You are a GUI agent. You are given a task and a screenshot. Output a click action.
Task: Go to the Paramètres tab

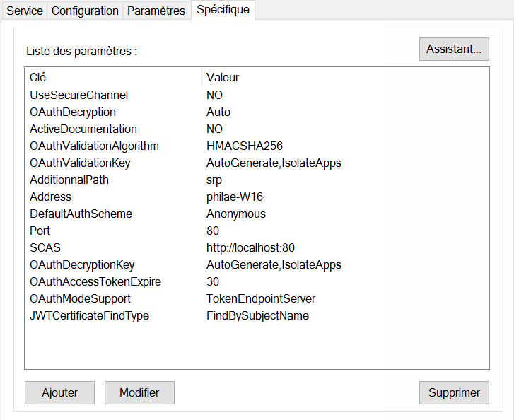(156, 11)
